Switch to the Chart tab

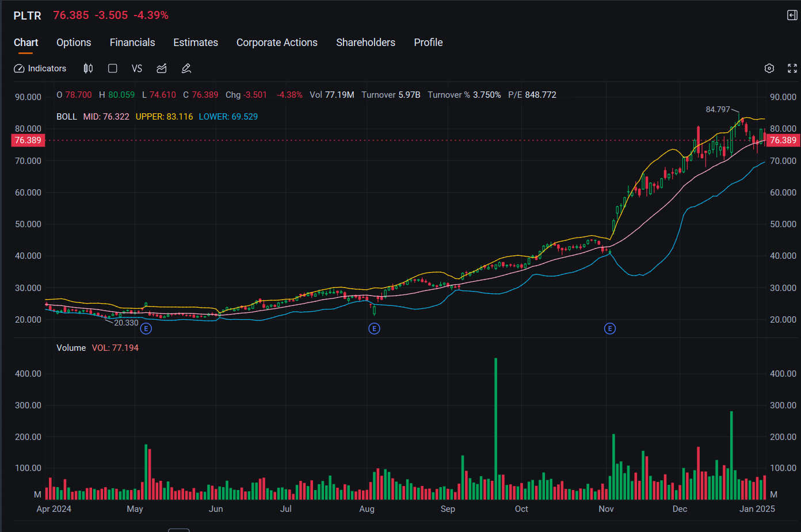(26, 43)
